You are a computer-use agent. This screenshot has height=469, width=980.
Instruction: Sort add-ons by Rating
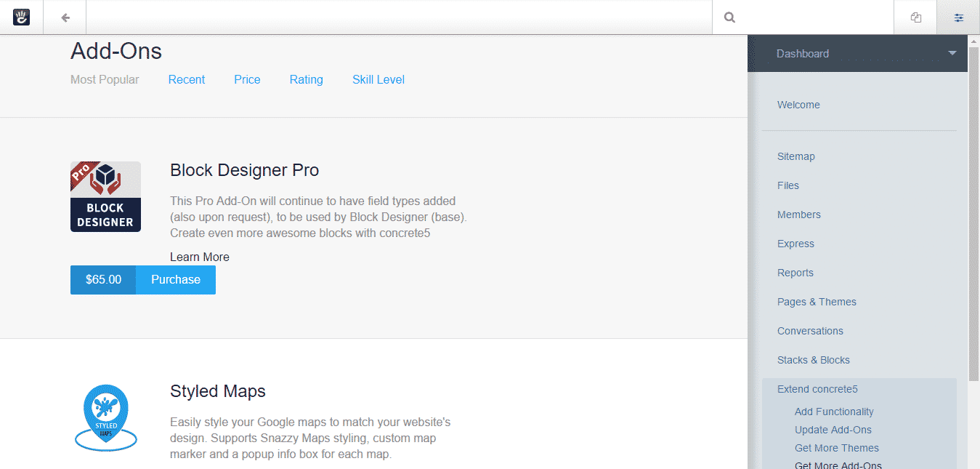coord(306,79)
